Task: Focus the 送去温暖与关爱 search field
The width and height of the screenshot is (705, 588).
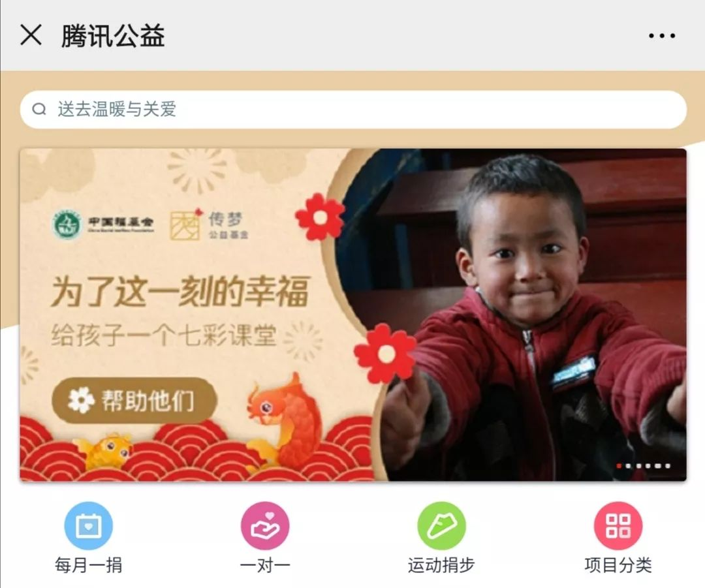Action: tap(353, 109)
